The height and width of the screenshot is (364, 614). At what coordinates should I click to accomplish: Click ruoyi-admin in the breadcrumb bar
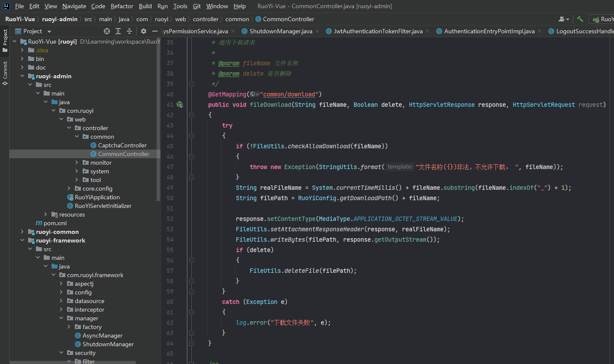click(x=60, y=19)
